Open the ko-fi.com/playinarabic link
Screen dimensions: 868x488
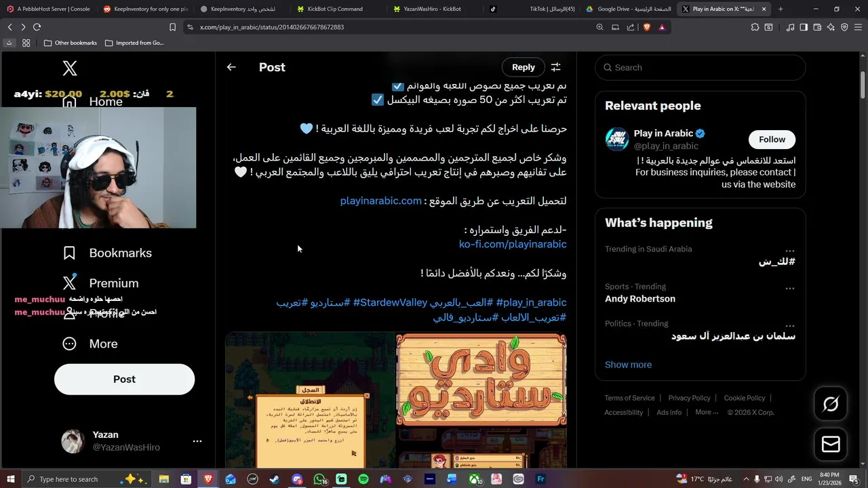pyautogui.click(x=513, y=244)
